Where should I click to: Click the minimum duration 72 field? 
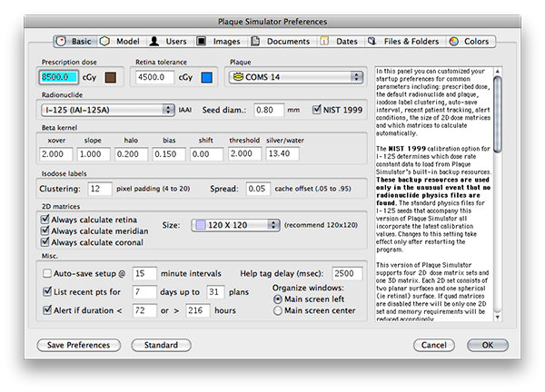[x=144, y=310]
